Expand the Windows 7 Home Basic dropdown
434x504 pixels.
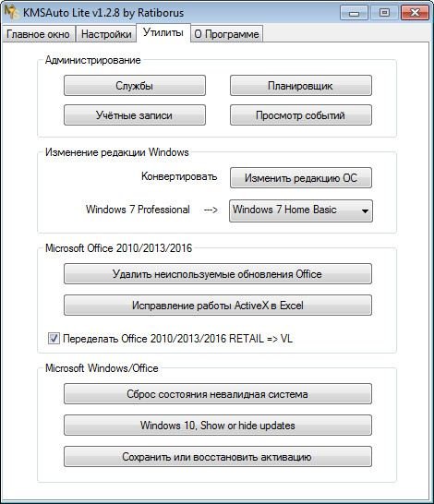[301, 210]
